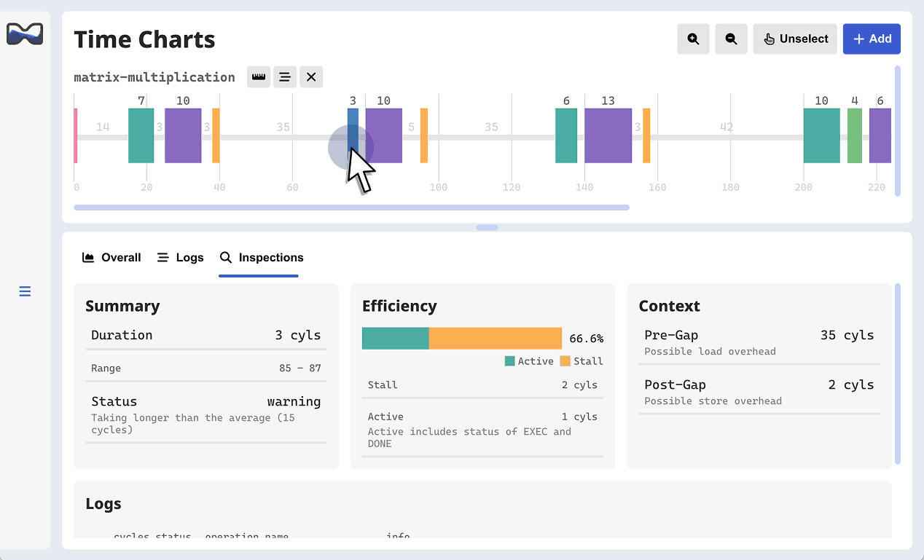
Task: Click the Inspections panel vertical scrollbar
Action: [897, 374]
